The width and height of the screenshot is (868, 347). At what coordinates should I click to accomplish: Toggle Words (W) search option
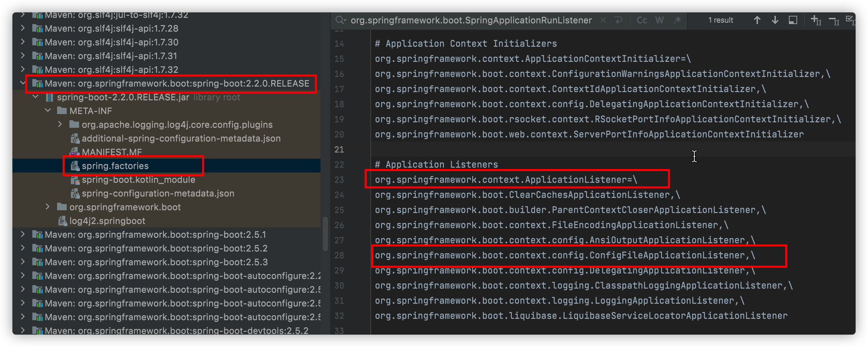point(659,20)
